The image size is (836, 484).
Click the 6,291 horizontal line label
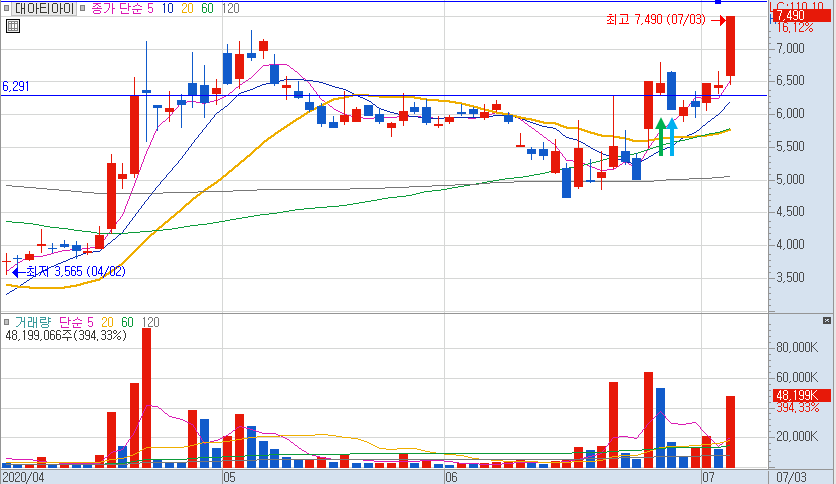tap(15, 86)
